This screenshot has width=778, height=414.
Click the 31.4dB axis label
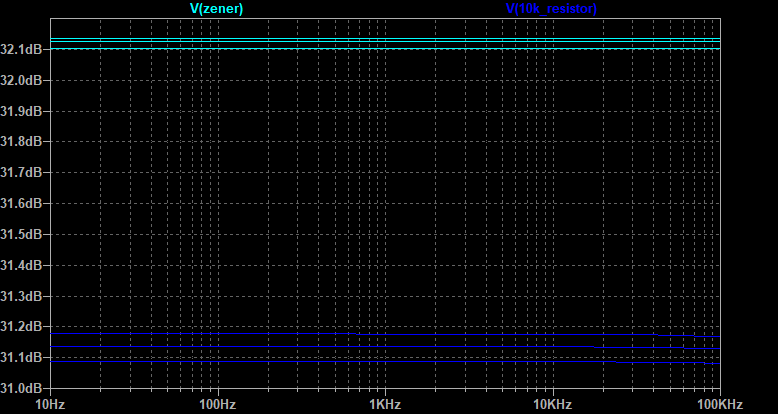coord(21,265)
